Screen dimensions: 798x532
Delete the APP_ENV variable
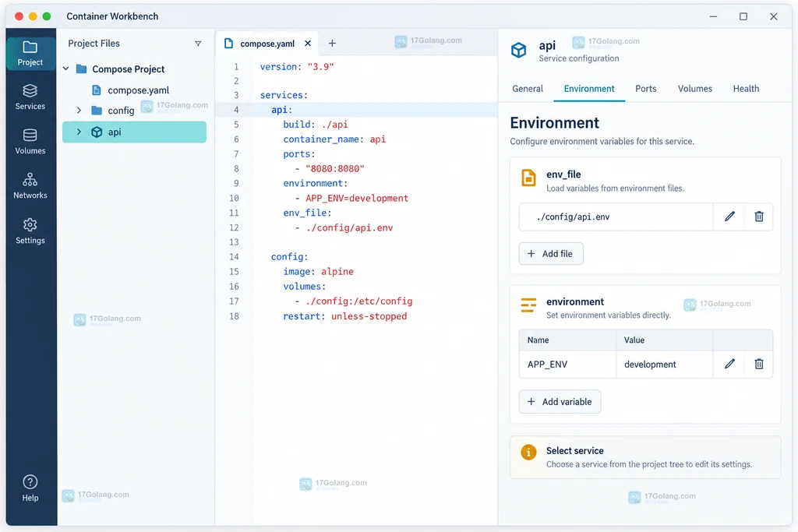759,365
